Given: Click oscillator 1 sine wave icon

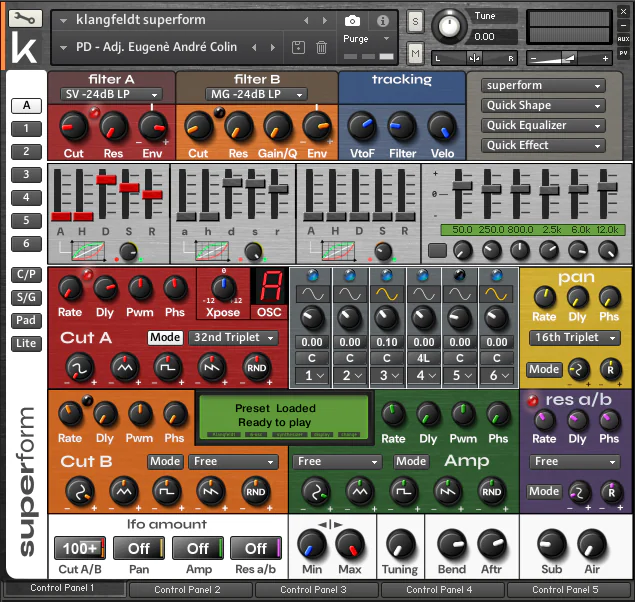Looking at the screenshot, I should click(313, 294).
